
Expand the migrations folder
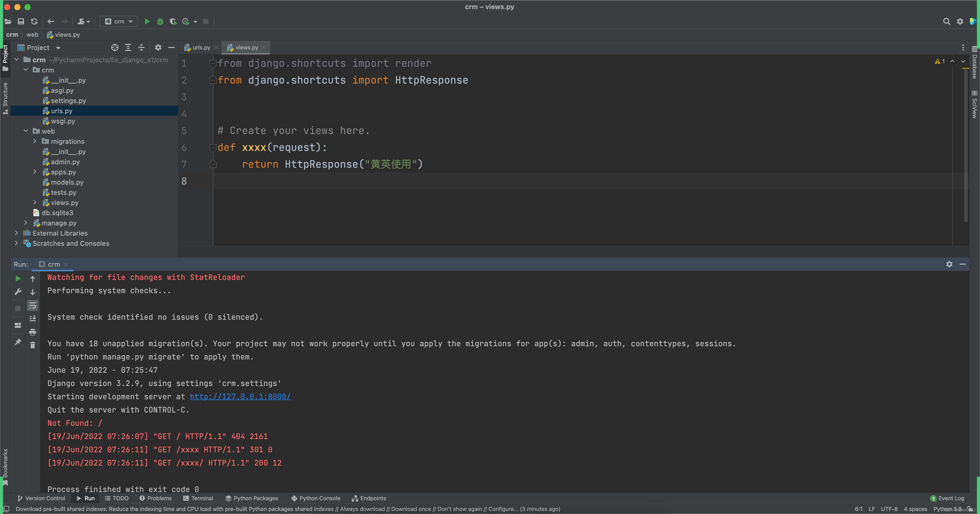(35, 142)
